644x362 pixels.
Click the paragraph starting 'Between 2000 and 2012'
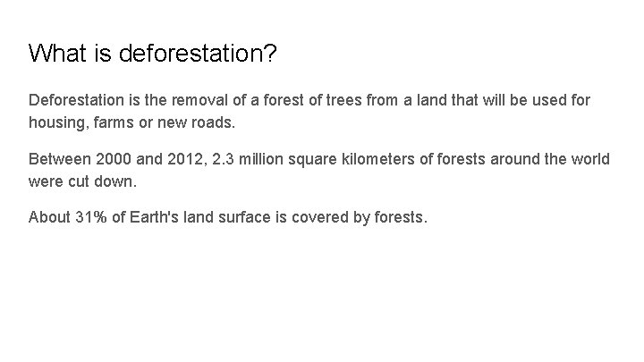pos(319,170)
